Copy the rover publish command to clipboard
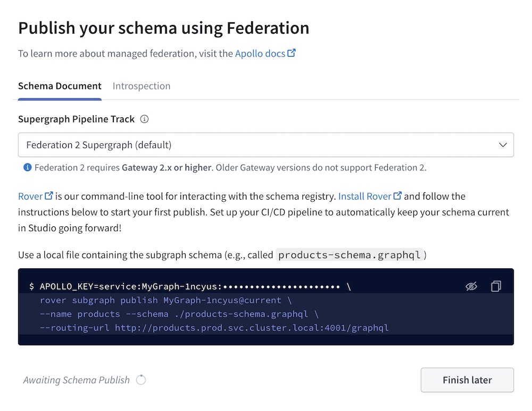Viewport: 532px width, 411px height. point(496,286)
